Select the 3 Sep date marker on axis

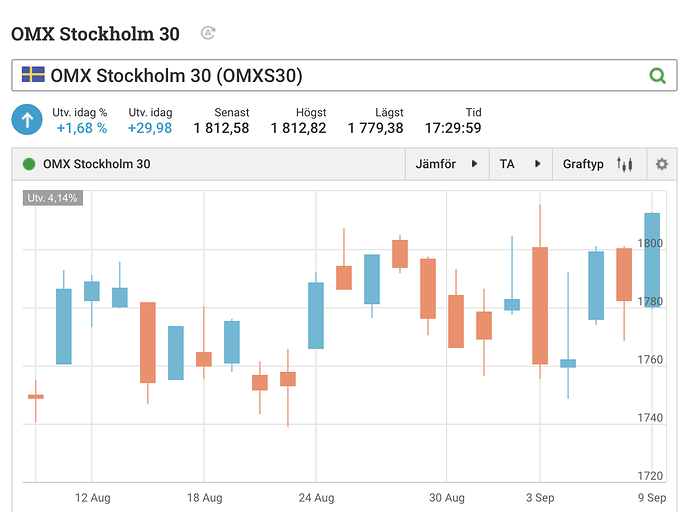pos(539,497)
